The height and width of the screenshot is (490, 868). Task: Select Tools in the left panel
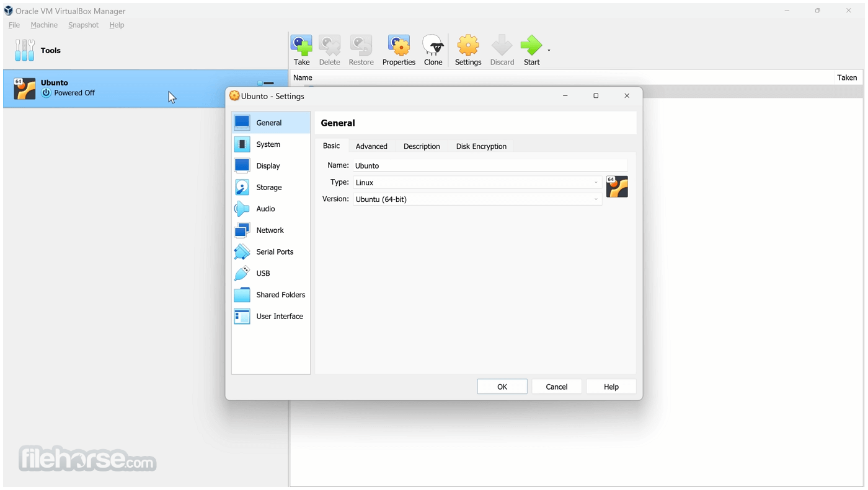pos(146,51)
